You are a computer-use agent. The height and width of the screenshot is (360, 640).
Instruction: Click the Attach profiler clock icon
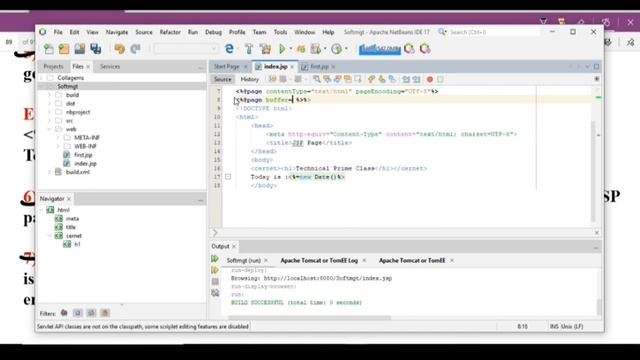tap(336, 49)
